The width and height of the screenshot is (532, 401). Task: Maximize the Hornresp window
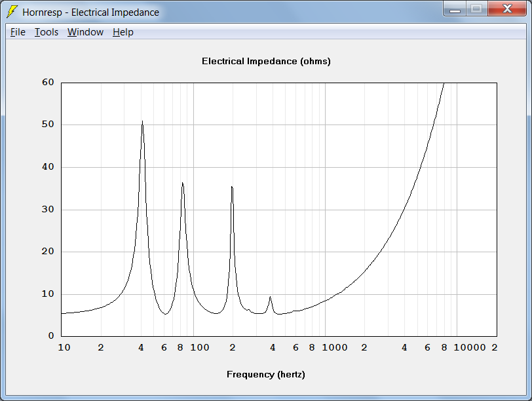click(477, 9)
